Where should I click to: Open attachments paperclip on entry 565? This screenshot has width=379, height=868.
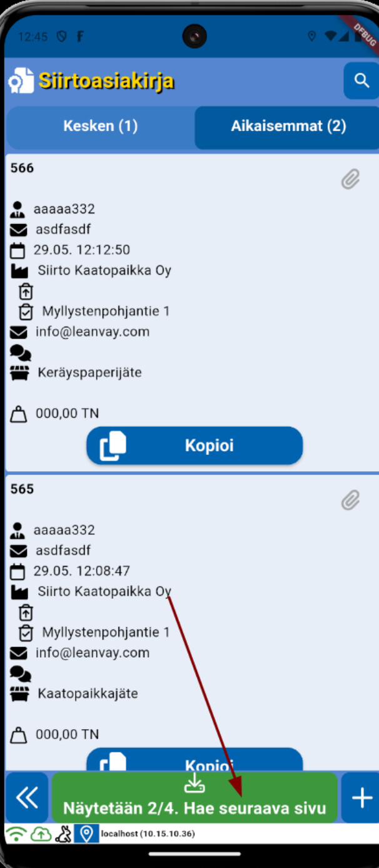tap(350, 501)
